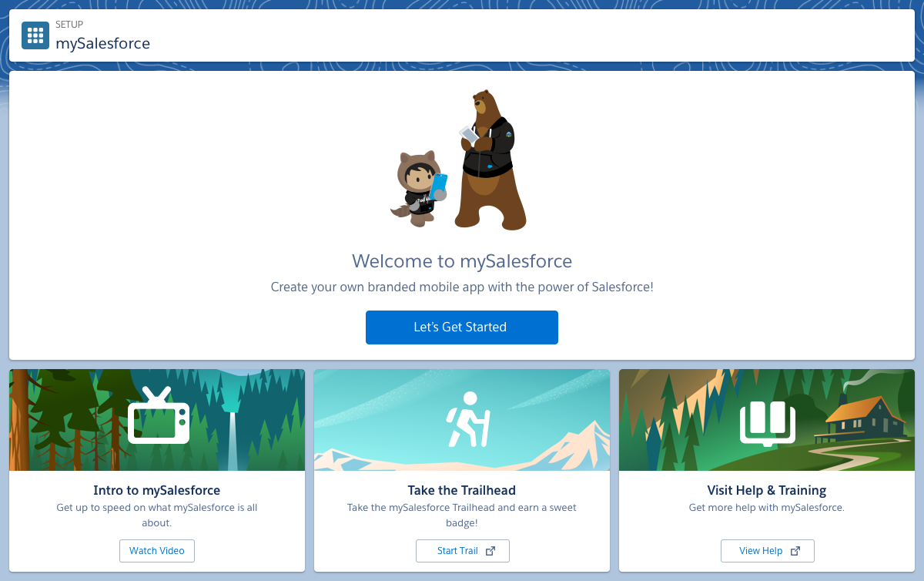924x581 pixels.
Task: Click the Start Trail button
Action: (x=462, y=551)
